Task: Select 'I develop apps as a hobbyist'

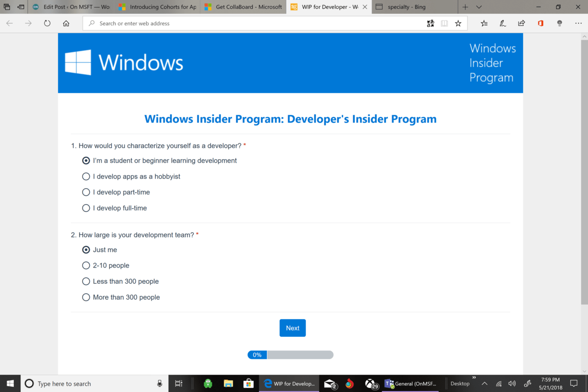Action: (86, 176)
